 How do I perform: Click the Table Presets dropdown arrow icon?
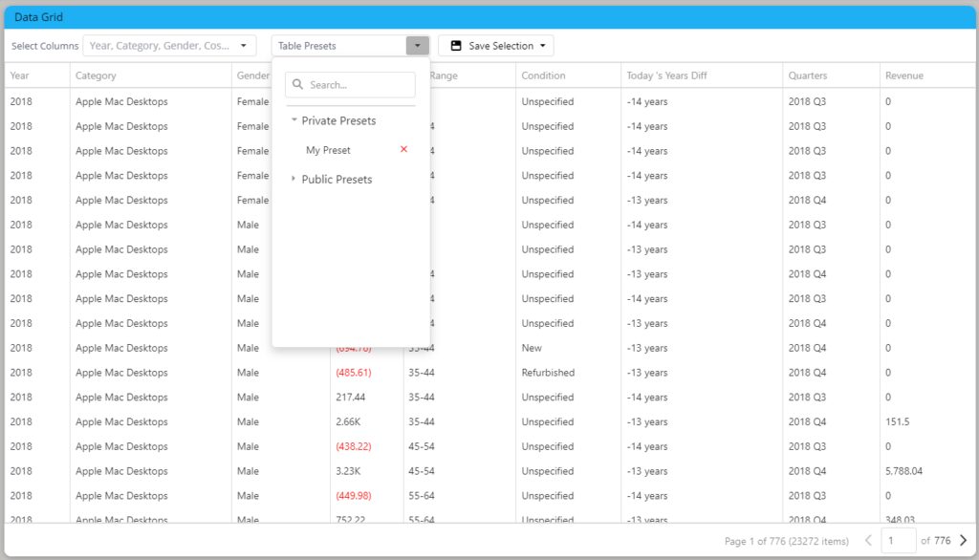[418, 45]
